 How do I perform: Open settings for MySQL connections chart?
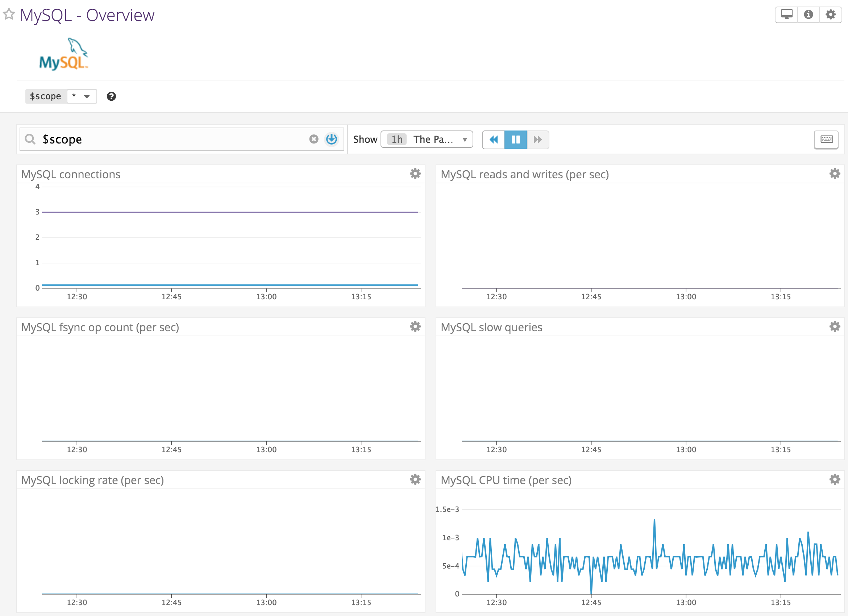point(415,174)
